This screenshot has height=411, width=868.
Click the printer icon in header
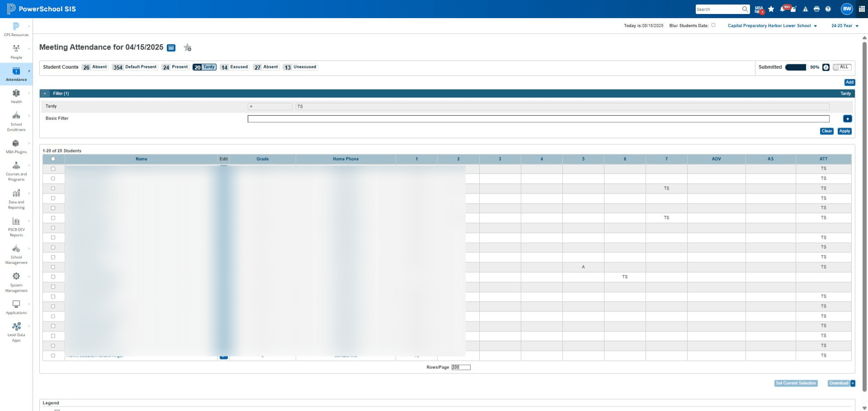(x=816, y=9)
